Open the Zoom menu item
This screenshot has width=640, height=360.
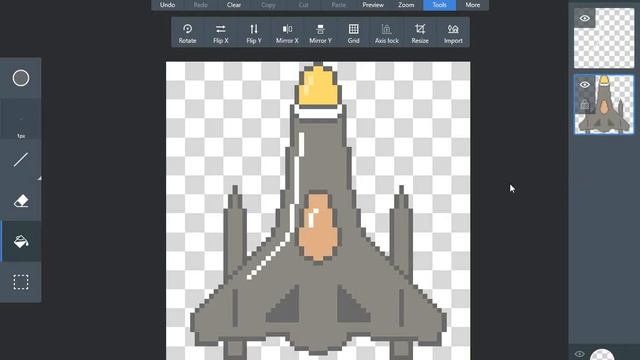coord(406,5)
